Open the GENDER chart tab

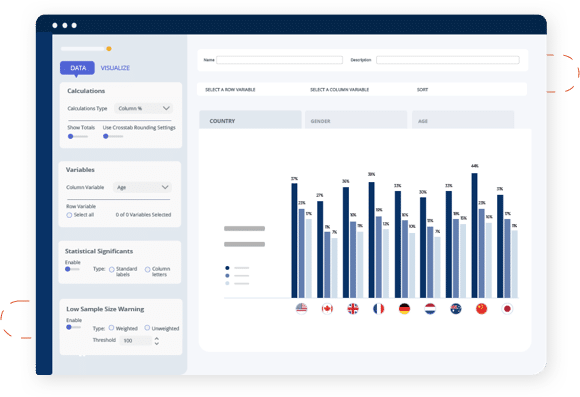click(x=356, y=120)
